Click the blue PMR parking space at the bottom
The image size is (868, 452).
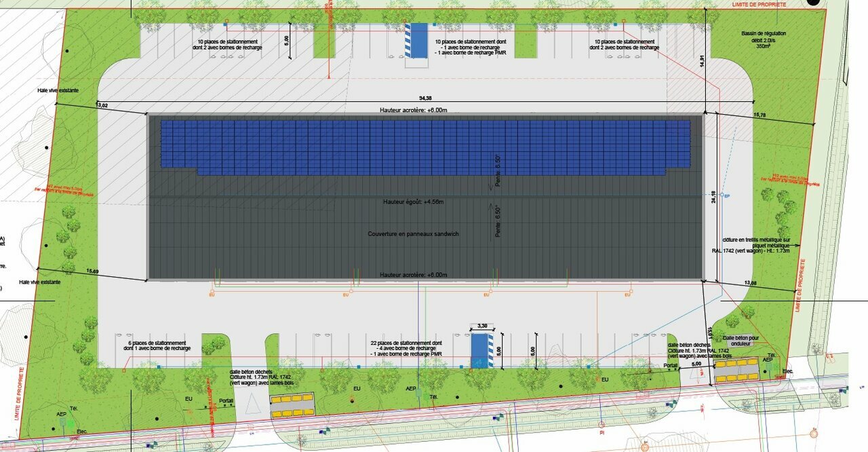coord(482,351)
